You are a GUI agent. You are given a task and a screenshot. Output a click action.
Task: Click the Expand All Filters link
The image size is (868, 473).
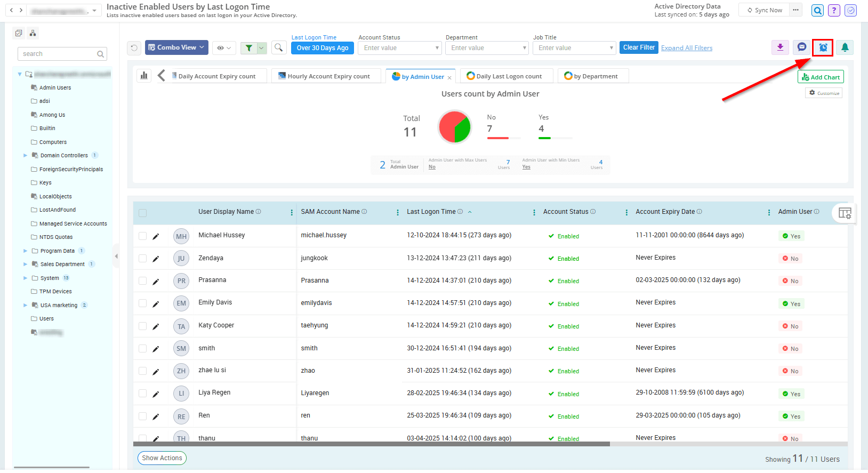[x=686, y=48]
